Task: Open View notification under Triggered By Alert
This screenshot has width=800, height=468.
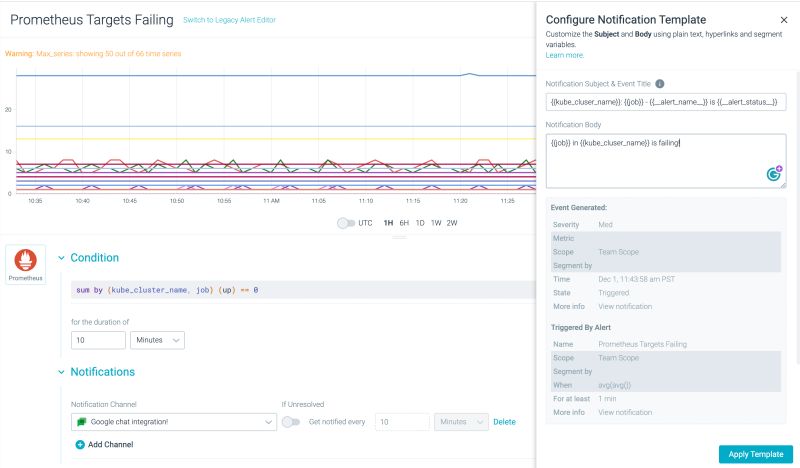Action: point(625,412)
